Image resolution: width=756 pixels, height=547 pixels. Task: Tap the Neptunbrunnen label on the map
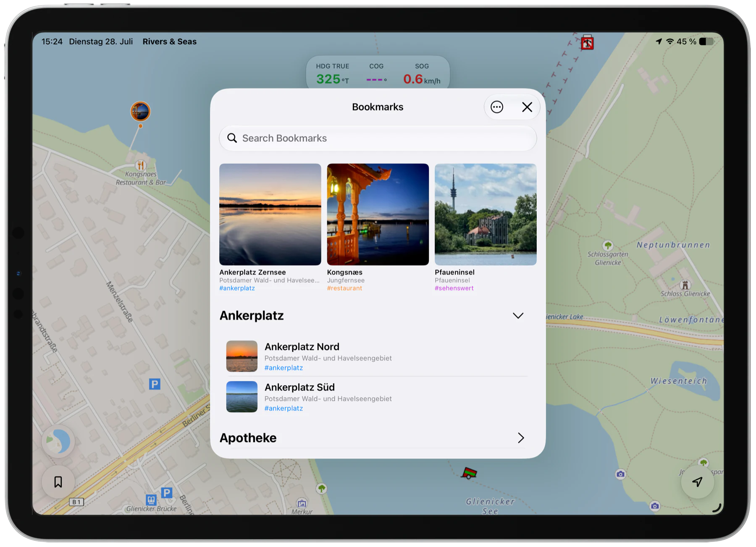click(673, 245)
